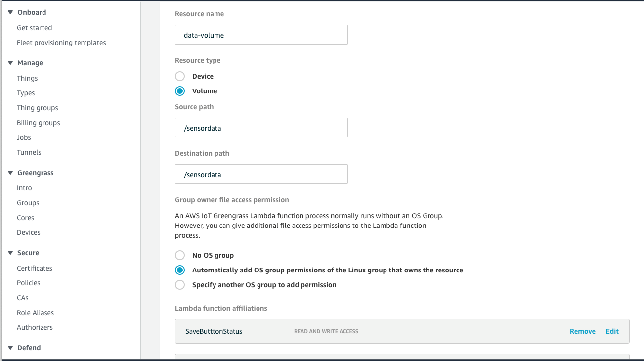The height and width of the screenshot is (361, 644).
Task: Click the Destination path input box
Action: coord(261,174)
